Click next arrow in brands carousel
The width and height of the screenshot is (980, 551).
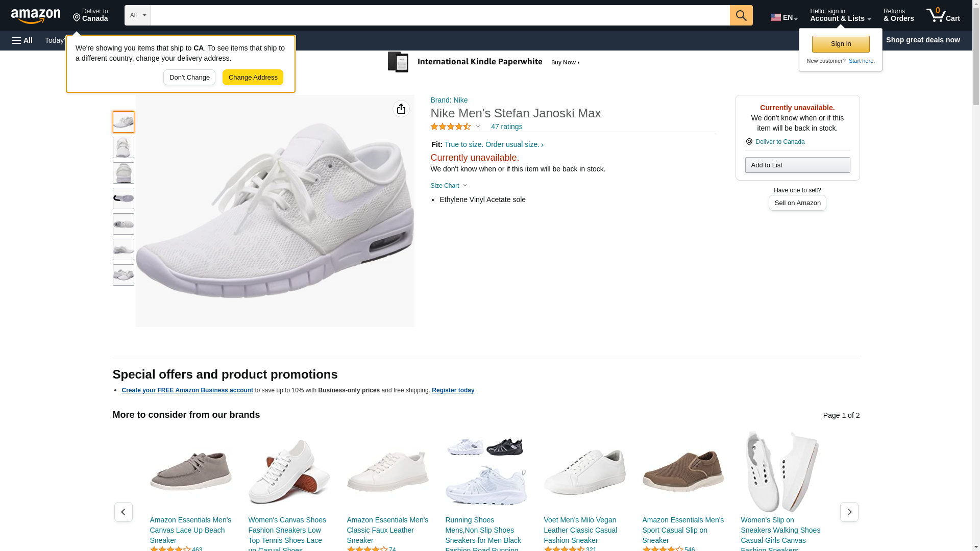click(849, 512)
